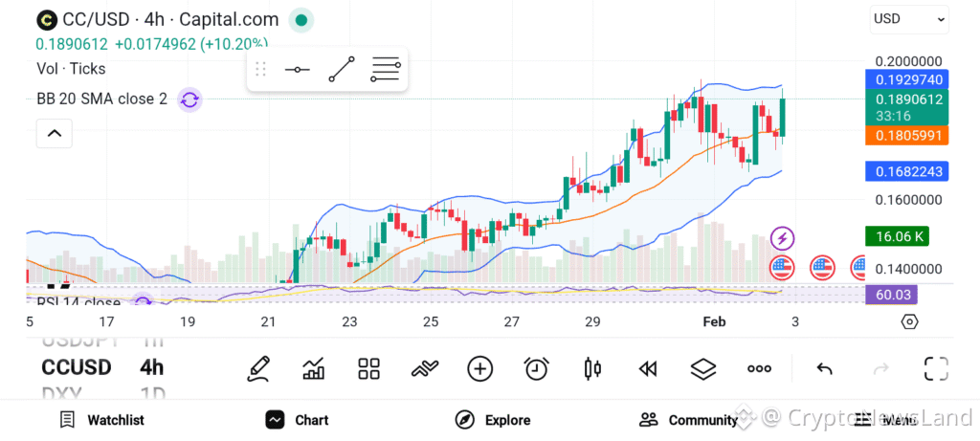980x441 pixels.
Task: Select the trend line drawing tool
Action: tap(342, 69)
